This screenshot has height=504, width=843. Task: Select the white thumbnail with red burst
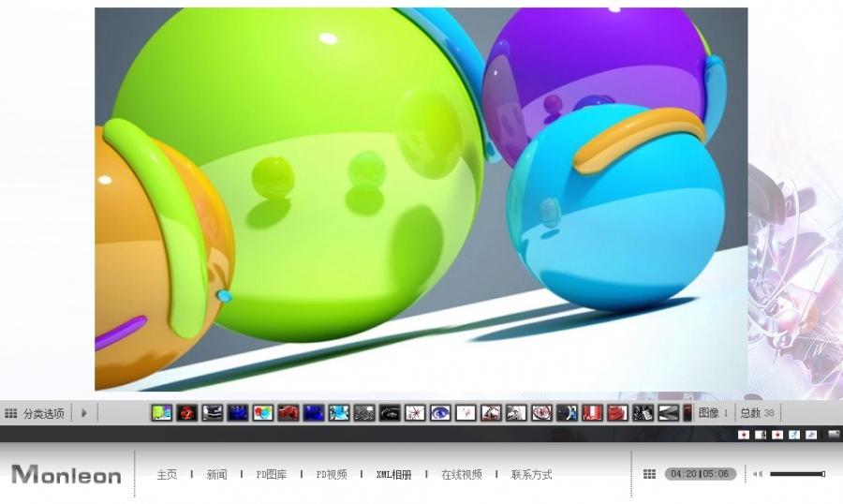click(x=415, y=412)
